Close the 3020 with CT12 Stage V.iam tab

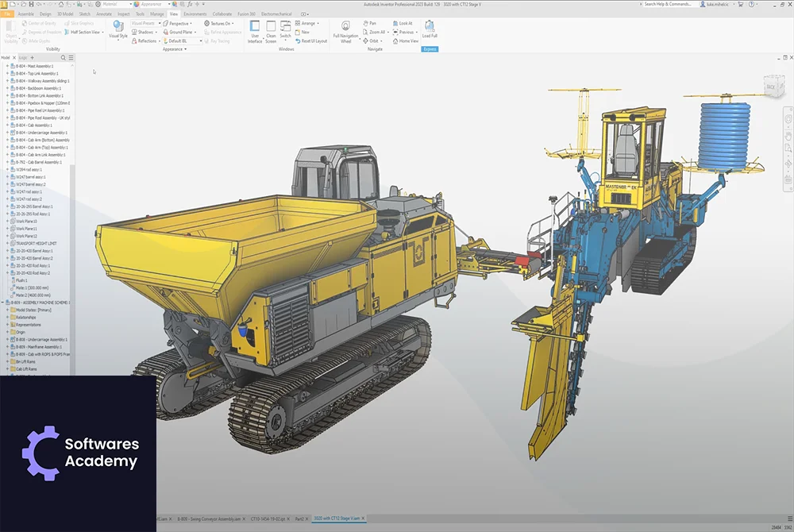(x=364, y=519)
